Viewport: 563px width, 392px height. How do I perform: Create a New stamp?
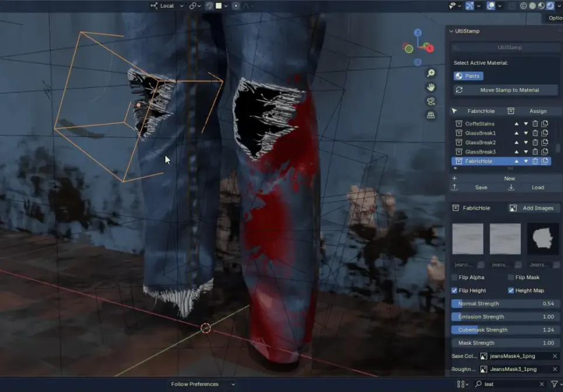(x=505, y=179)
